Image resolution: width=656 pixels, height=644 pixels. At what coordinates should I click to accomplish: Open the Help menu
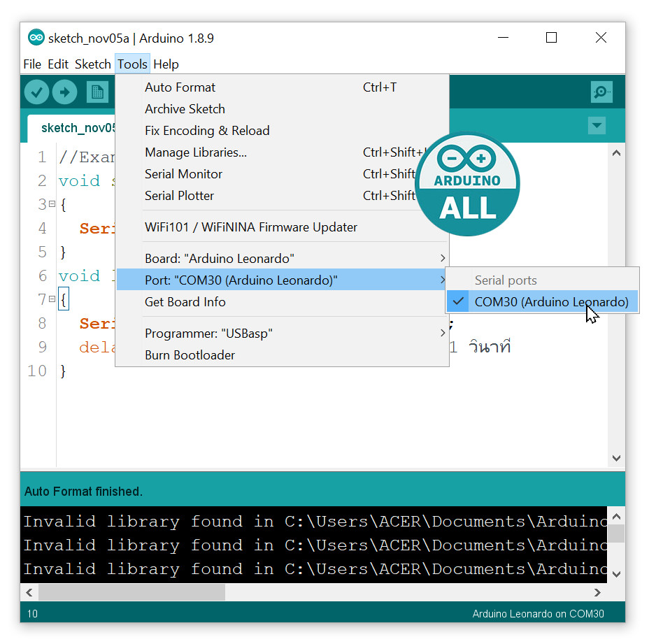[x=166, y=64]
